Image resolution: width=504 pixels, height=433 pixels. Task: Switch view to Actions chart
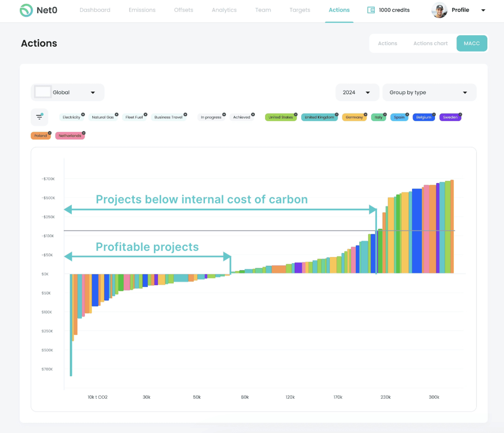430,43
